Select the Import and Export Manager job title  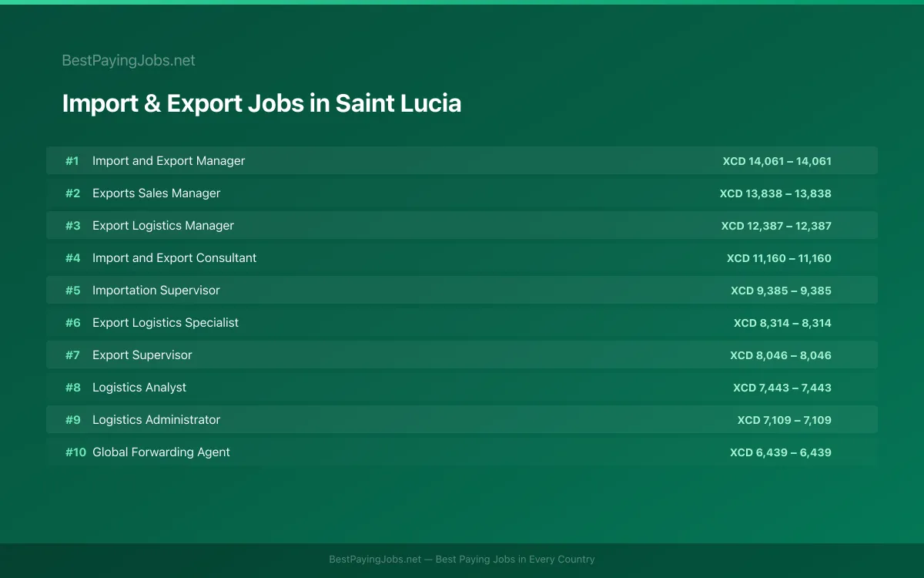(169, 161)
